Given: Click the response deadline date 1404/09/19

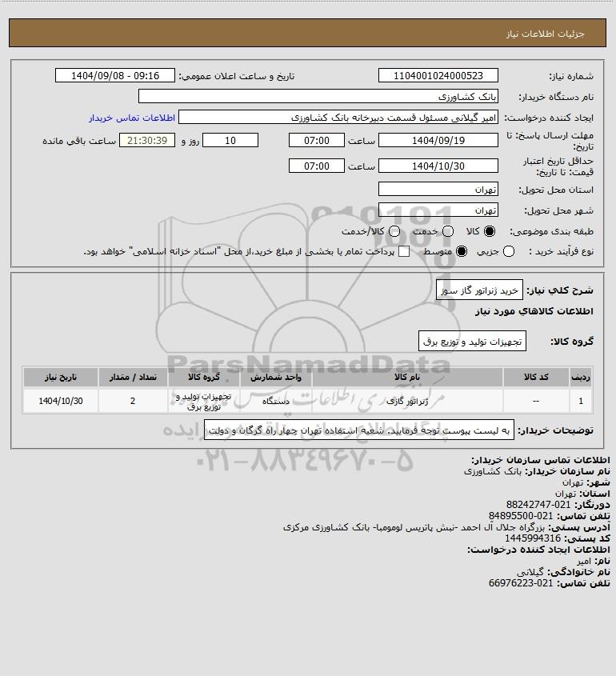Looking at the screenshot, I should 438,140.
